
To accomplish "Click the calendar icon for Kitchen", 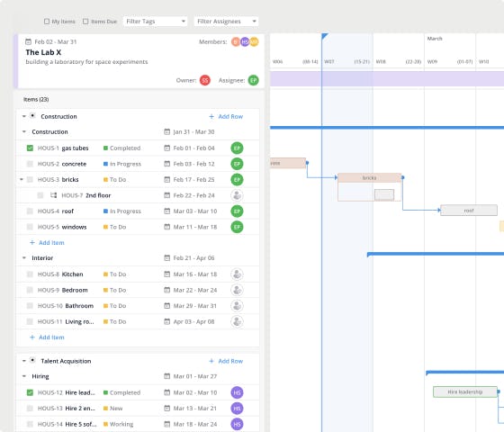I will click(166, 274).
